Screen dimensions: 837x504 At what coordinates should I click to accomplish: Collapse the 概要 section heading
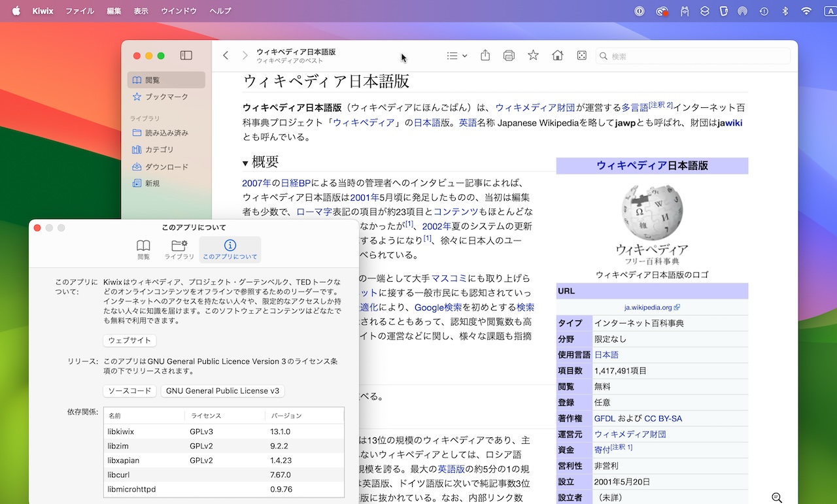pos(245,163)
